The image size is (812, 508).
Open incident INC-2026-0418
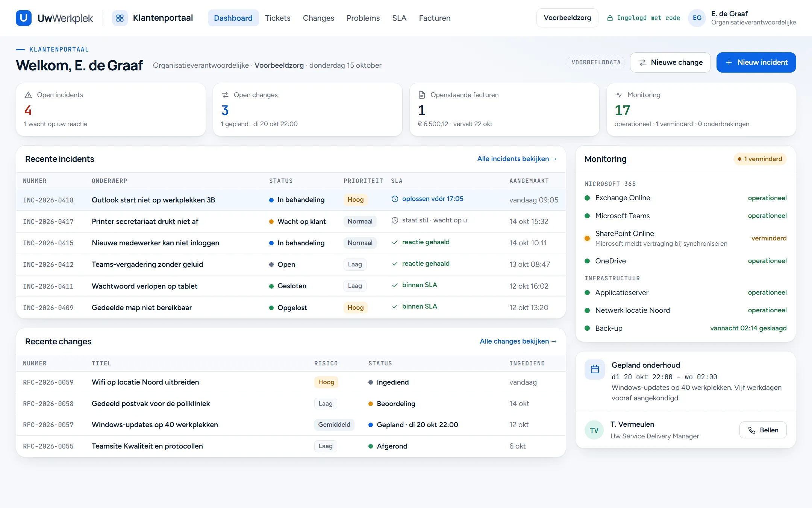point(291,200)
